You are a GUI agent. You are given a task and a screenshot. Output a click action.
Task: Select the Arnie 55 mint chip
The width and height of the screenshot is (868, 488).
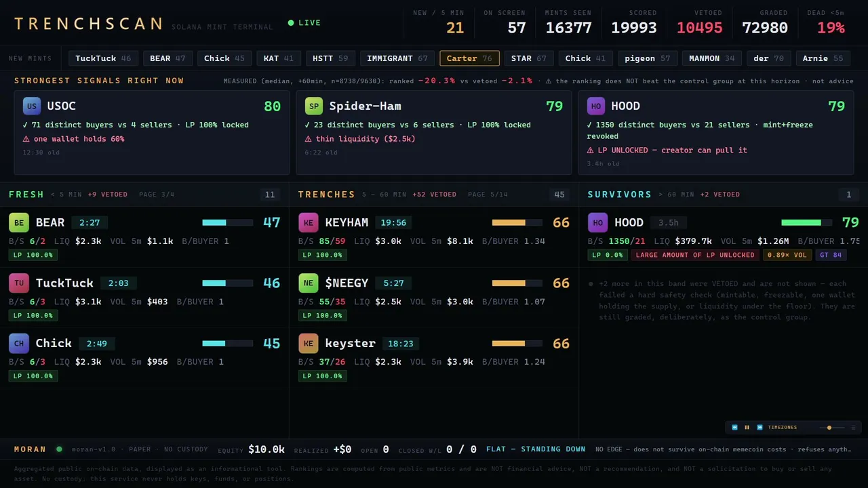click(x=823, y=58)
